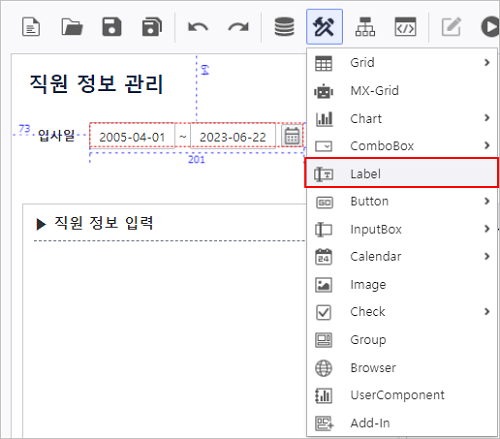This screenshot has width=500, height=439.
Task: Click the redo arrow icon
Action: pyautogui.click(x=238, y=27)
